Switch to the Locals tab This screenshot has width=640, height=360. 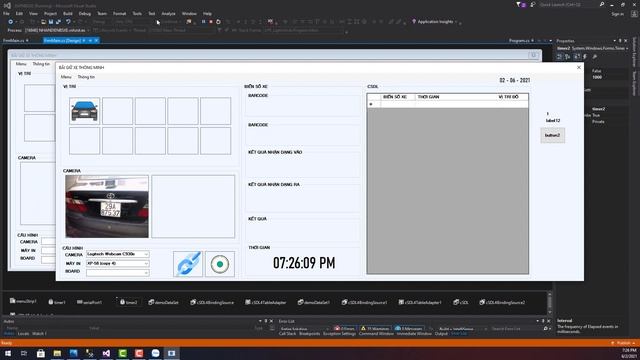coord(23,333)
